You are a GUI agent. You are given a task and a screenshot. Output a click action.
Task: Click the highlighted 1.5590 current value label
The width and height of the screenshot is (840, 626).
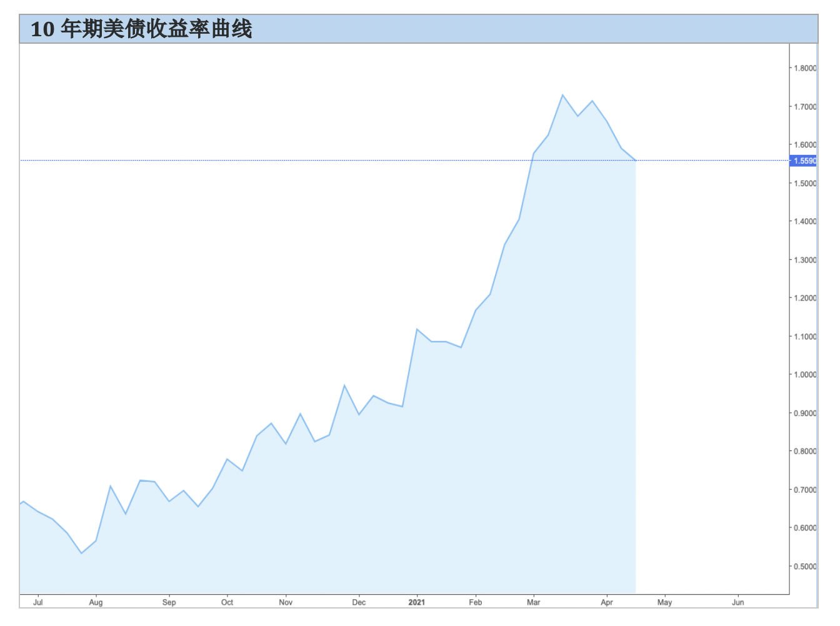coord(804,161)
